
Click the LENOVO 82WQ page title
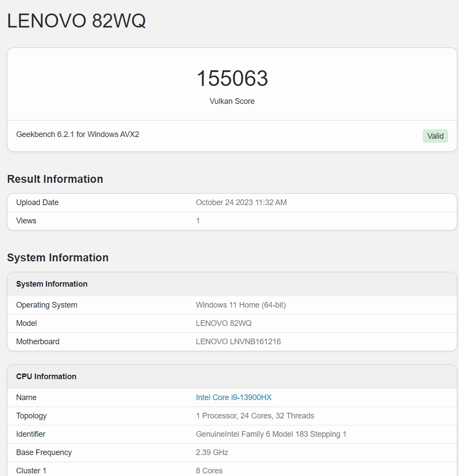(x=76, y=21)
